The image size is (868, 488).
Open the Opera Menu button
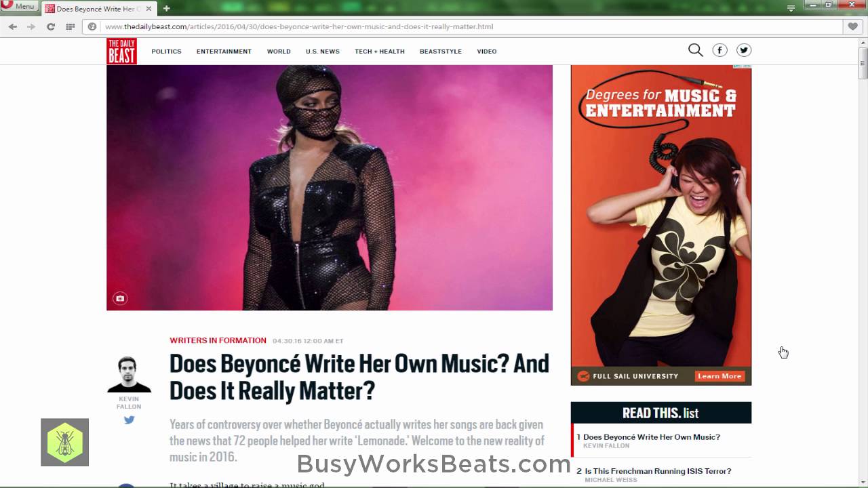click(19, 6)
